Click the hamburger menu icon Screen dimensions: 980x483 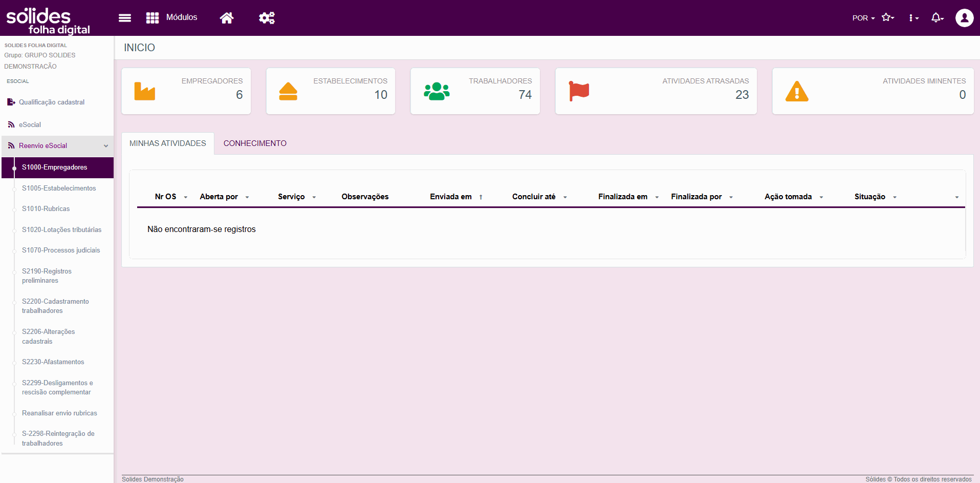(x=124, y=18)
